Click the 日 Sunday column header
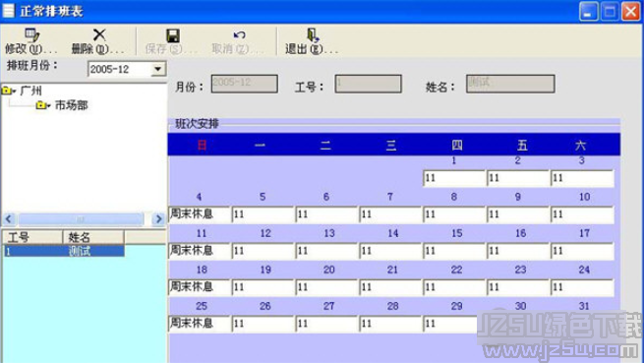 tap(202, 145)
